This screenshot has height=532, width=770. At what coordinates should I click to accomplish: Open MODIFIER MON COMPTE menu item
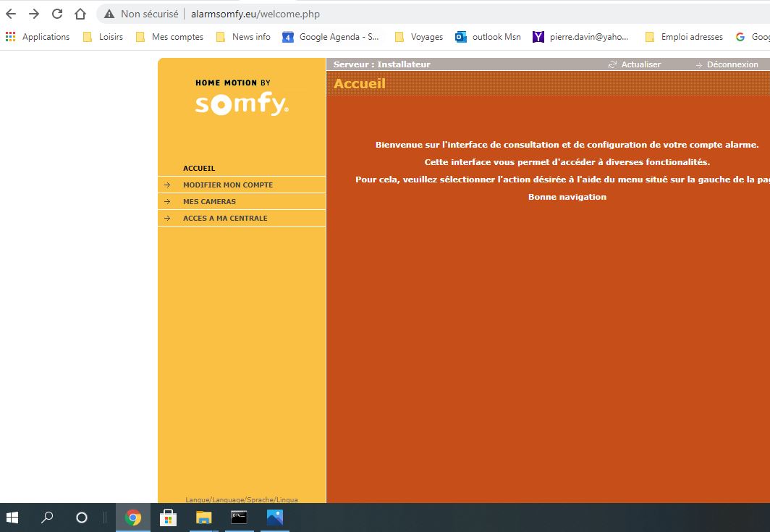[x=228, y=185]
